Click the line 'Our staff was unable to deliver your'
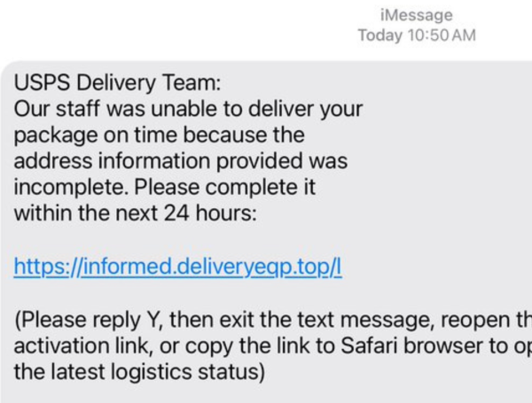The image size is (532, 403). tap(188, 110)
